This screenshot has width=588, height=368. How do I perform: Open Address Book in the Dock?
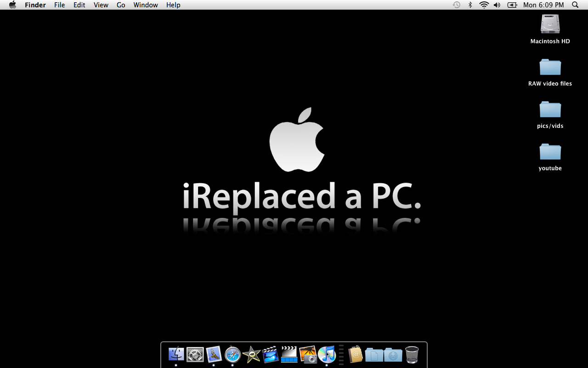pos(355,354)
